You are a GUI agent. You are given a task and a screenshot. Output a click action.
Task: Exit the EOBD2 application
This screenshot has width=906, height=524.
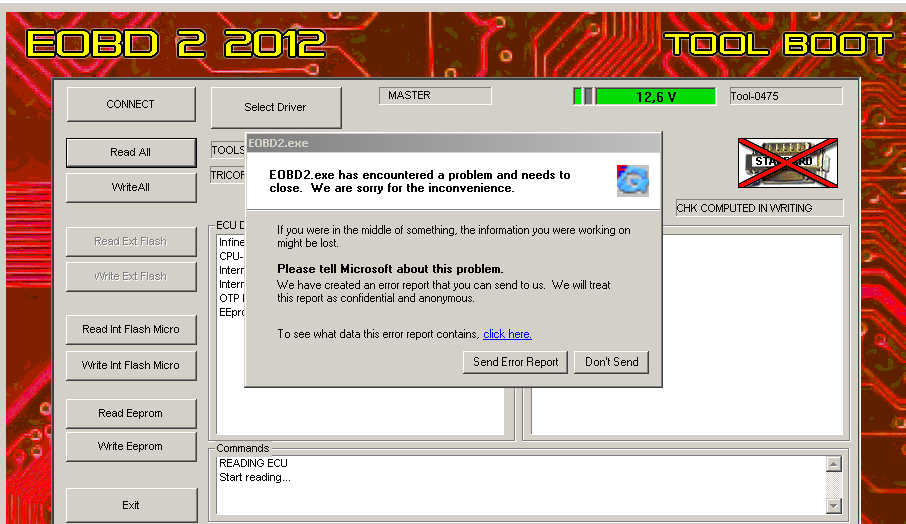coord(131,505)
